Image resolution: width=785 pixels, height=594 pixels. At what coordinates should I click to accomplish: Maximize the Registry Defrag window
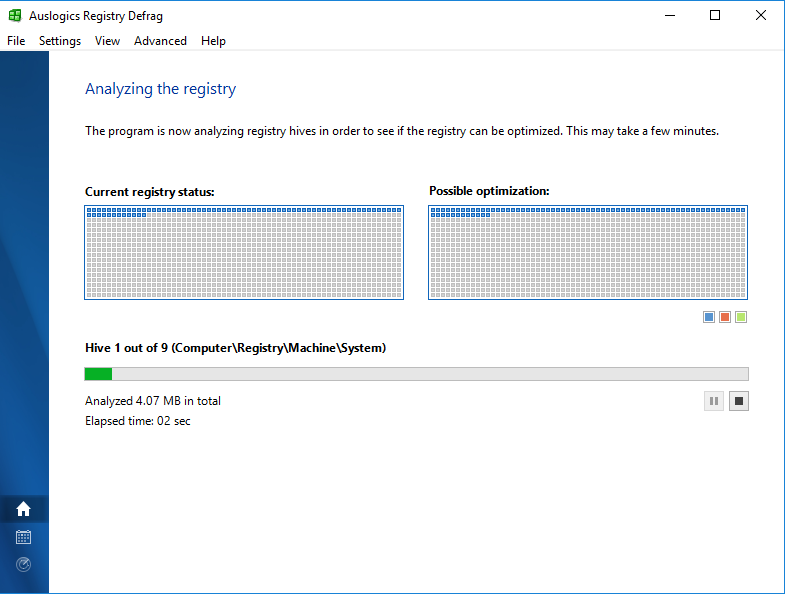point(715,15)
